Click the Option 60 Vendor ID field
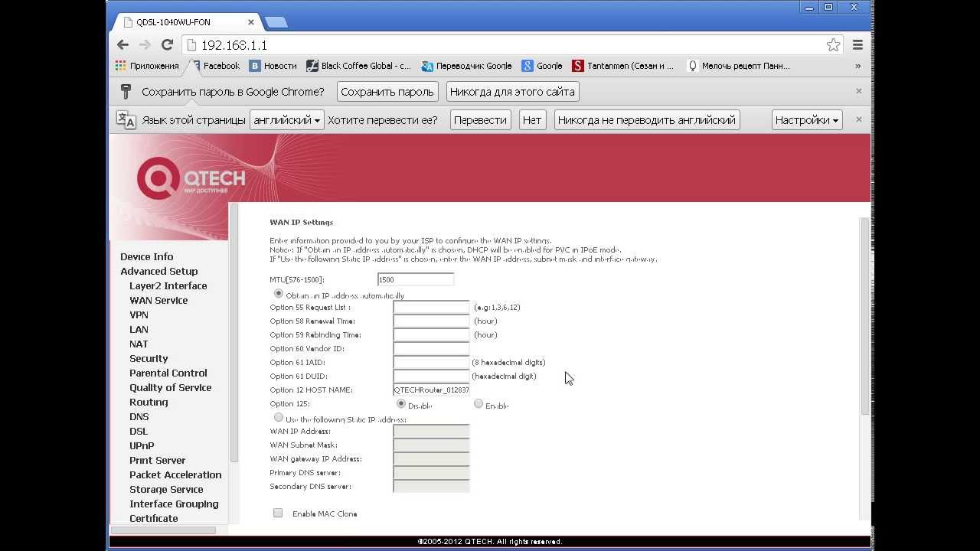 [431, 349]
